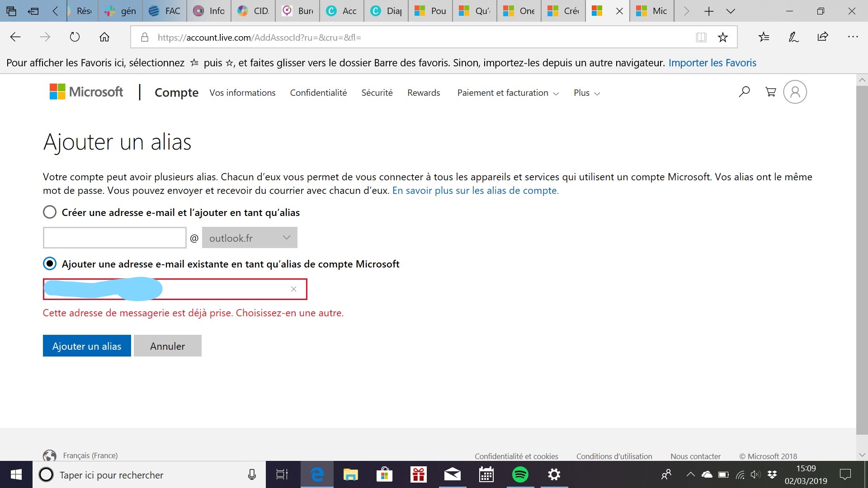Go to the Sécurité navigation item
Screen dimensions: 868x488
tap(377, 93)
